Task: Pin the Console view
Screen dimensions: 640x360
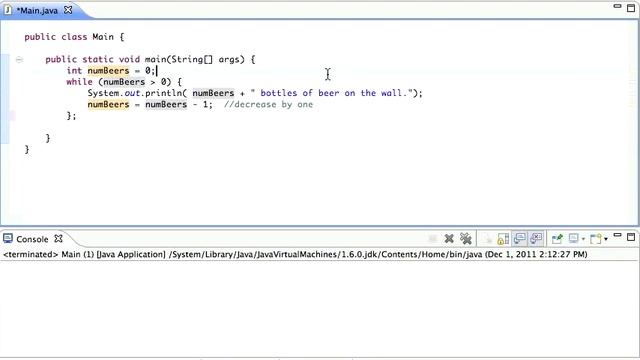Action: click(x=557, y=238)
